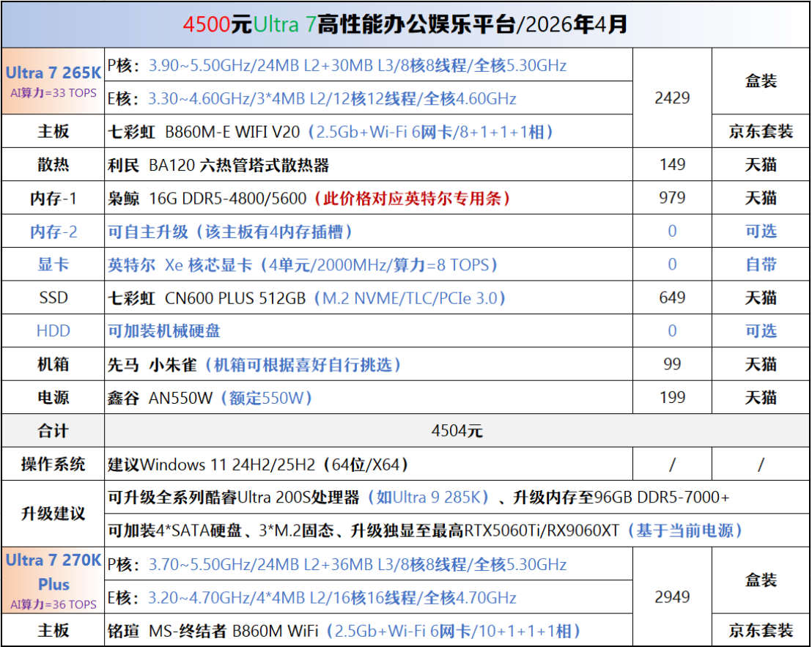Select 英特尔 Xe 核芯显卡 cell
This screenshot has height=647, width=812.
pyautogui.click(x=369, y=265)
